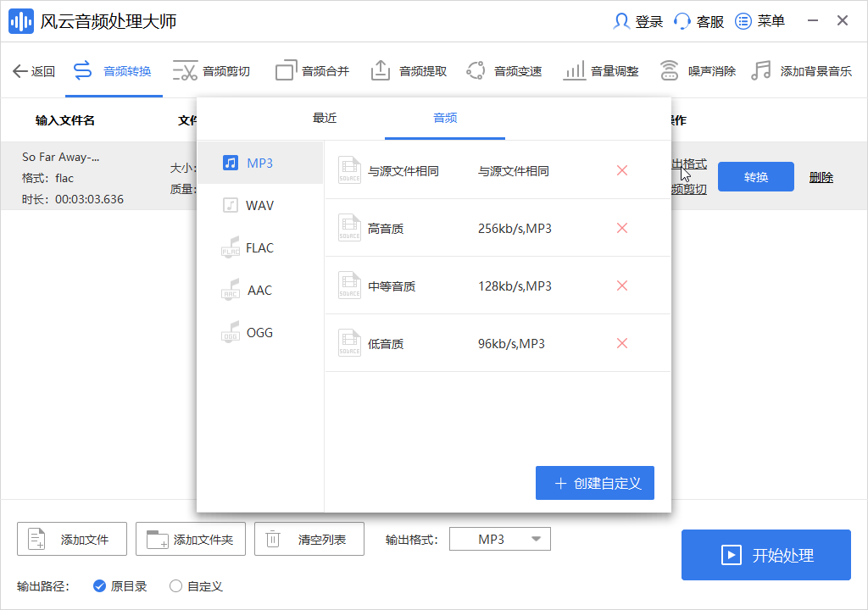
Task: Open the 输出格式 MP3 dropdown
Action: point(499,538)
